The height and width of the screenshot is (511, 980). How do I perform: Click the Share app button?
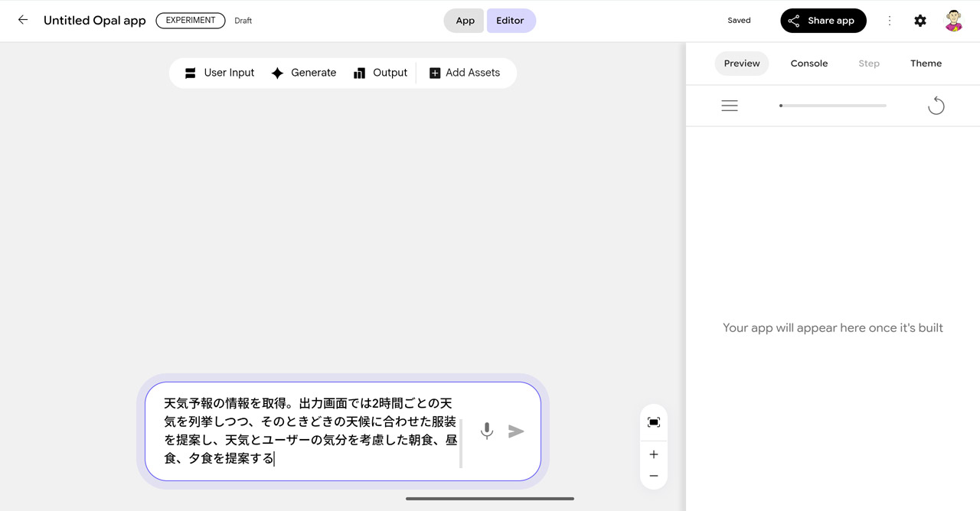coord(823,21)
